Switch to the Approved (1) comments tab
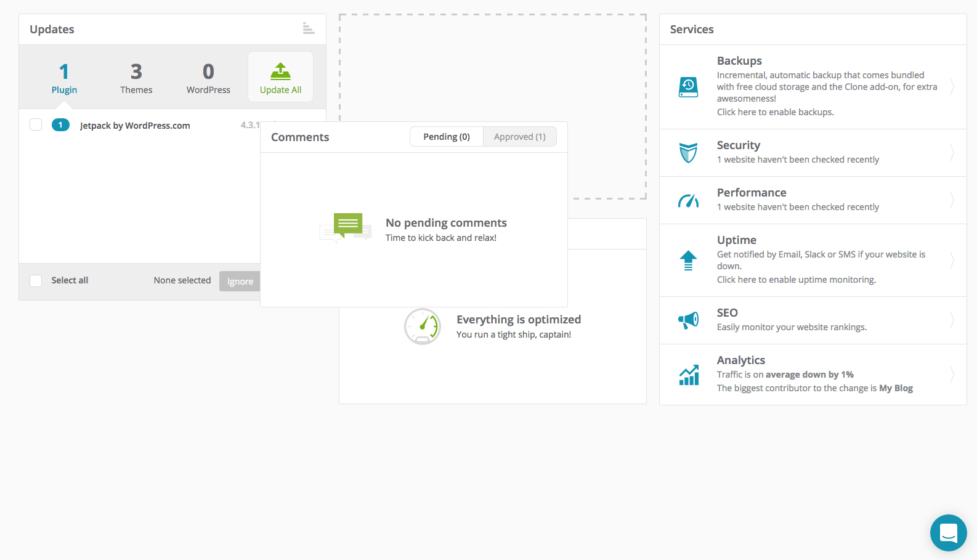977x560 pixels. pos(519,137)
